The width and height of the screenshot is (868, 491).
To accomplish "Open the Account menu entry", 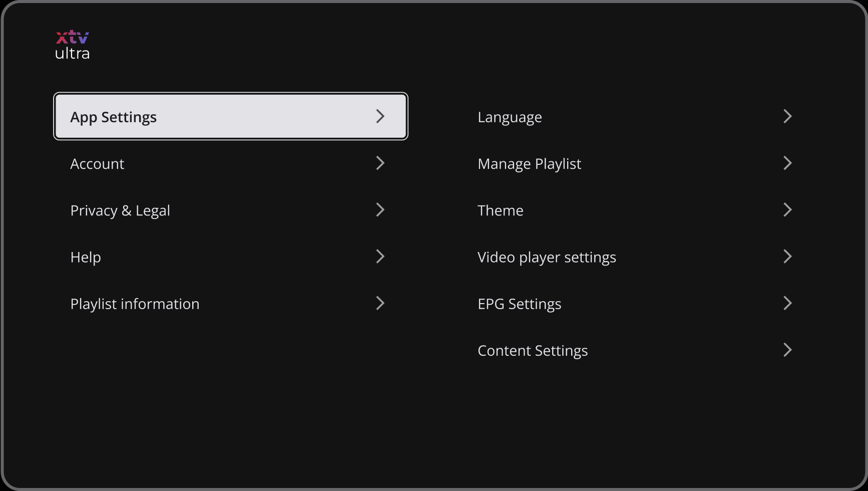I will pos(231,163).
